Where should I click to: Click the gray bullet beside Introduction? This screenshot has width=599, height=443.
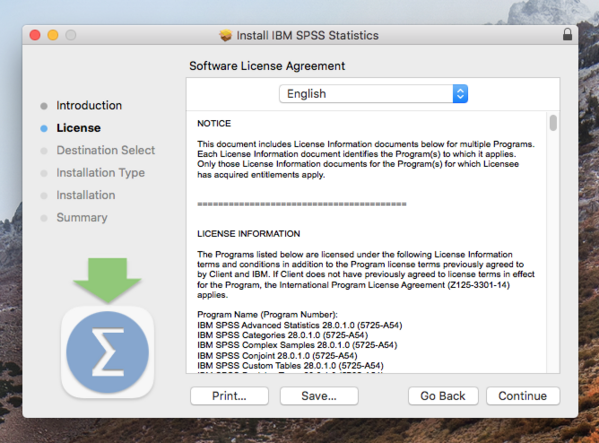pos(44,106)
